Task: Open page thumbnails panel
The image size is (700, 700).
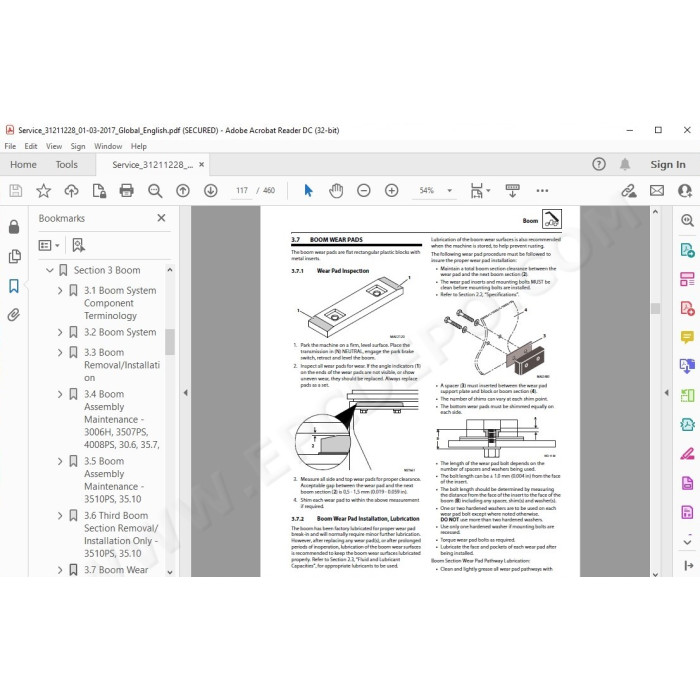Action: point(14,256)
